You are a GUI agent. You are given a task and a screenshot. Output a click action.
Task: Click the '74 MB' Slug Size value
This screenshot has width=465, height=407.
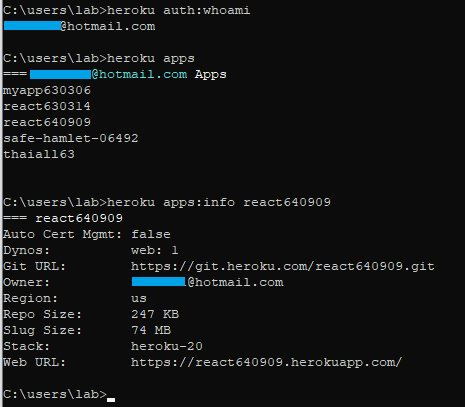[x=151, y=330]
